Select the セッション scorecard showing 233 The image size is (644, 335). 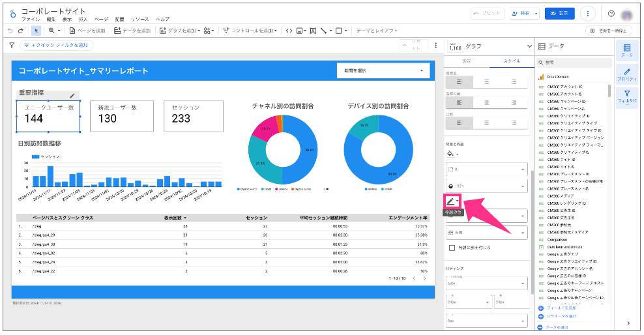coord(194,116)
